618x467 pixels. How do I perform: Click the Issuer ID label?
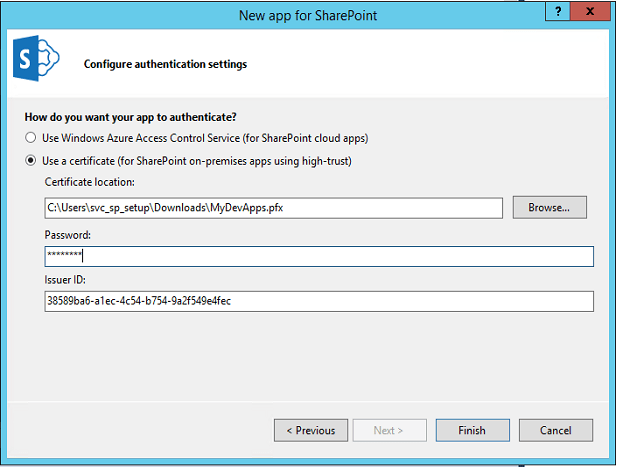click(x=65, y=280)
